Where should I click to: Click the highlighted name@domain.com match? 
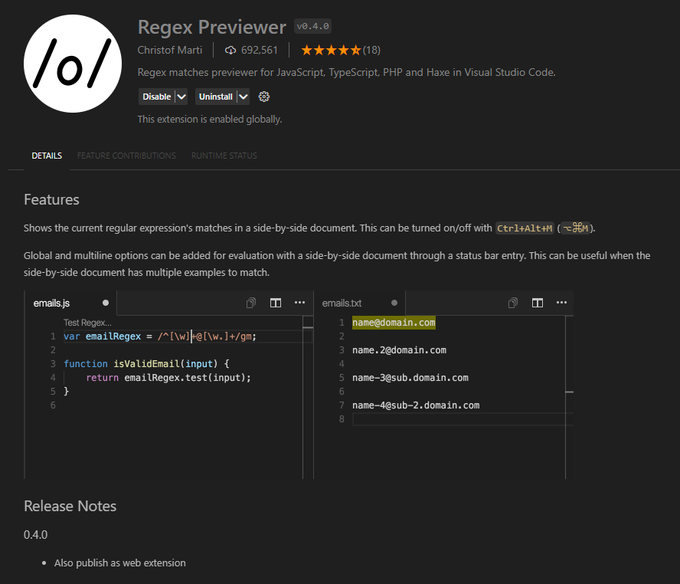394,323
